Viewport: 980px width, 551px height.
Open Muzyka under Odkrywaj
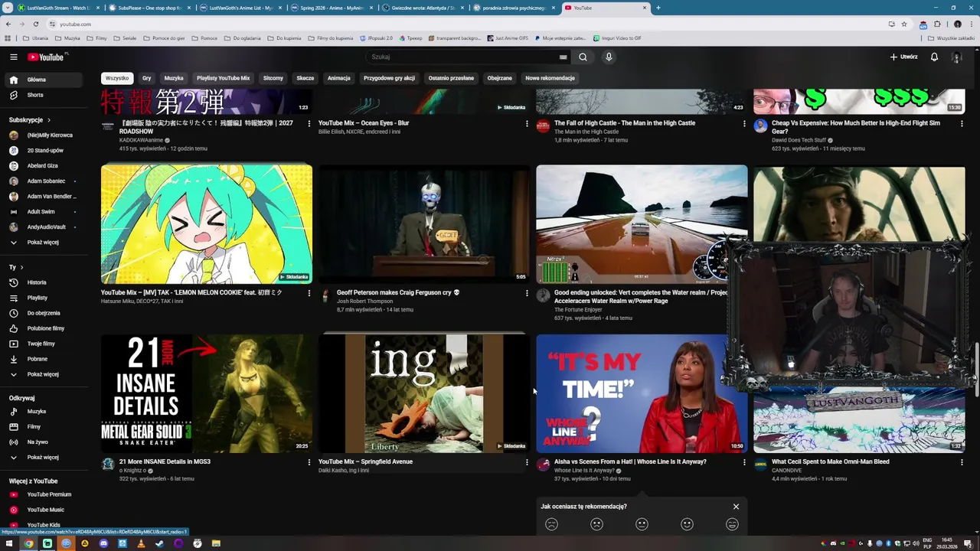[44, 412]
